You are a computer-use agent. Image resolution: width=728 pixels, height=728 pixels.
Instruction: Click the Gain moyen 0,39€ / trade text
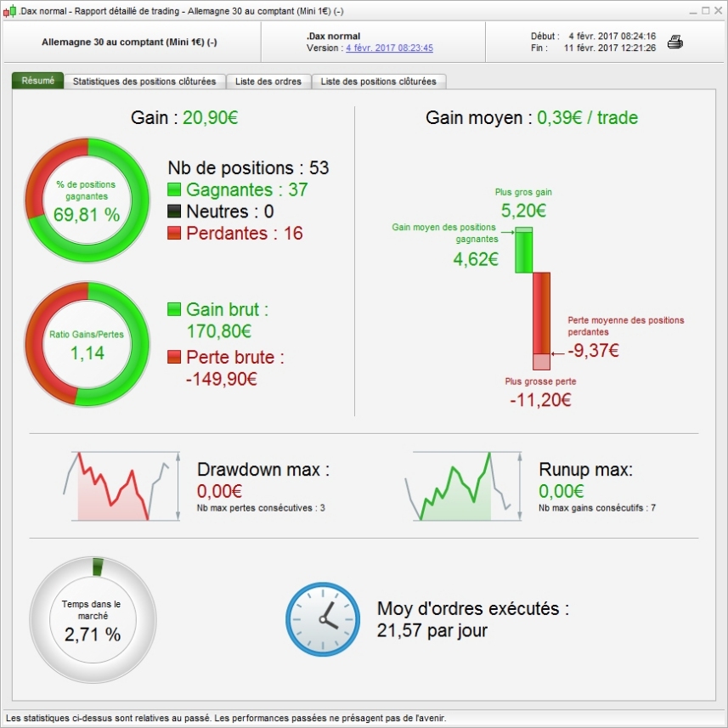532,117
